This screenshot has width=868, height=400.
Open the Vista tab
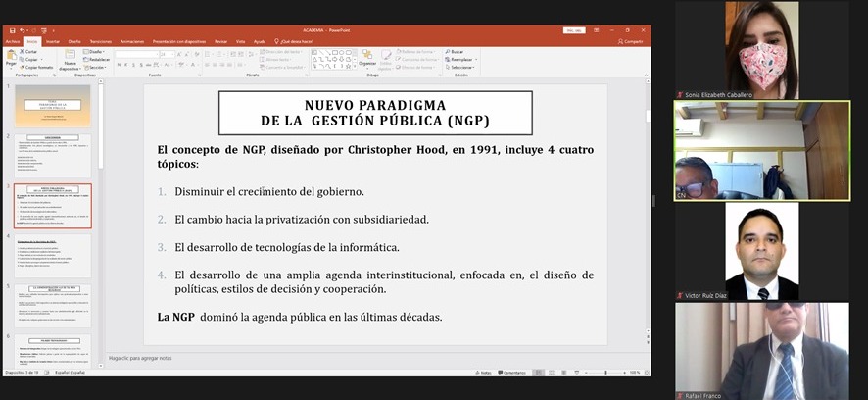point(240,41)
